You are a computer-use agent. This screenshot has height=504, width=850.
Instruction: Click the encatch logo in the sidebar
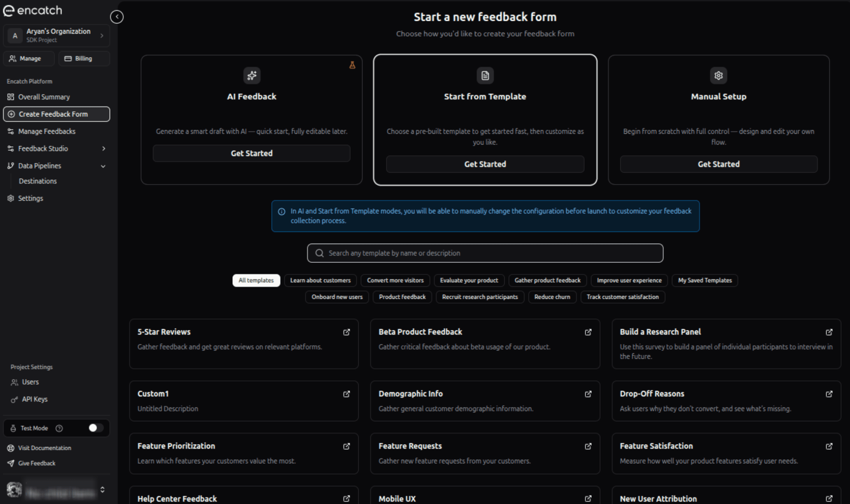pos(33,10)
